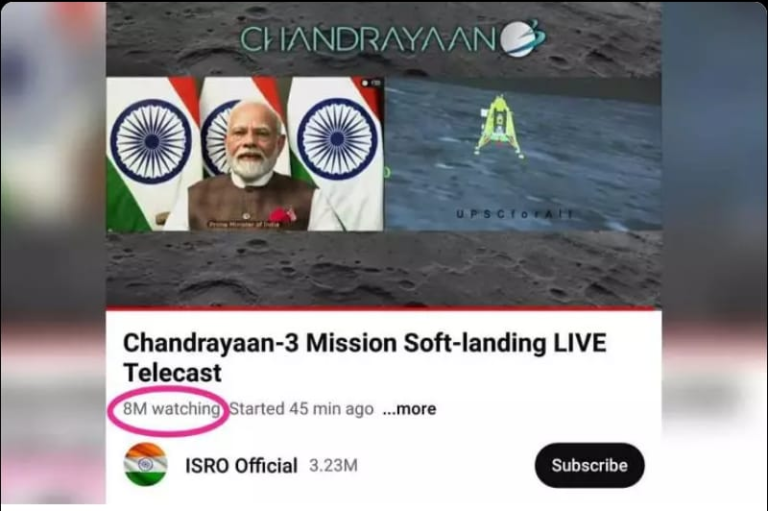This screenshot has width=768, height=511.
Task: Click the red live progress bar
Action: [384, 308]
